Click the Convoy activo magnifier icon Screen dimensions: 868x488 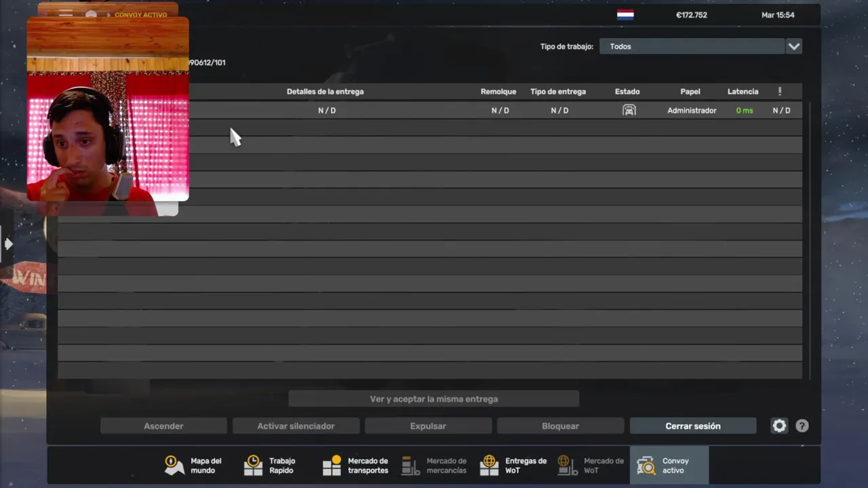tap(646, 466)
